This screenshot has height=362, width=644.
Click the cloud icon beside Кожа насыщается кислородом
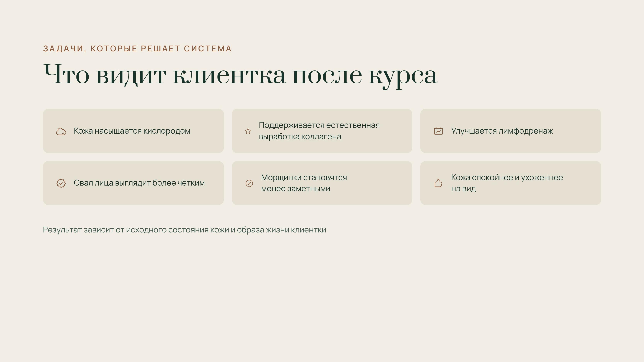click(x=61, y=131)
